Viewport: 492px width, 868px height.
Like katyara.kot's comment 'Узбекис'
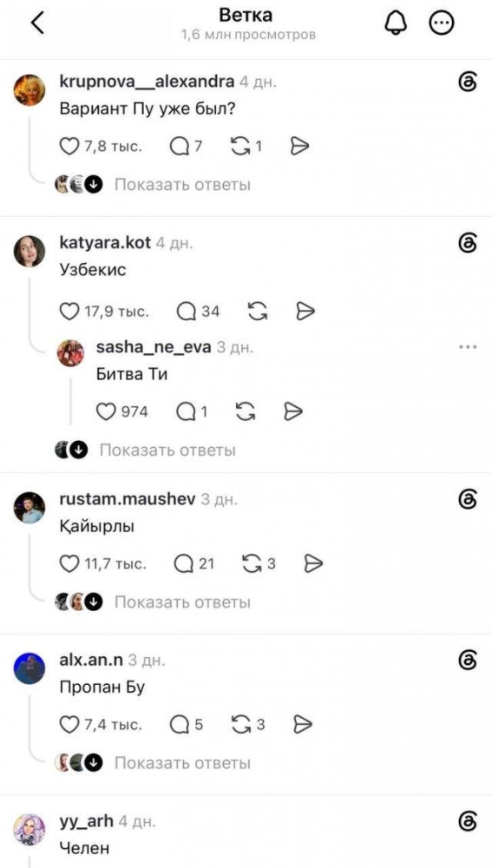[69, 311]
